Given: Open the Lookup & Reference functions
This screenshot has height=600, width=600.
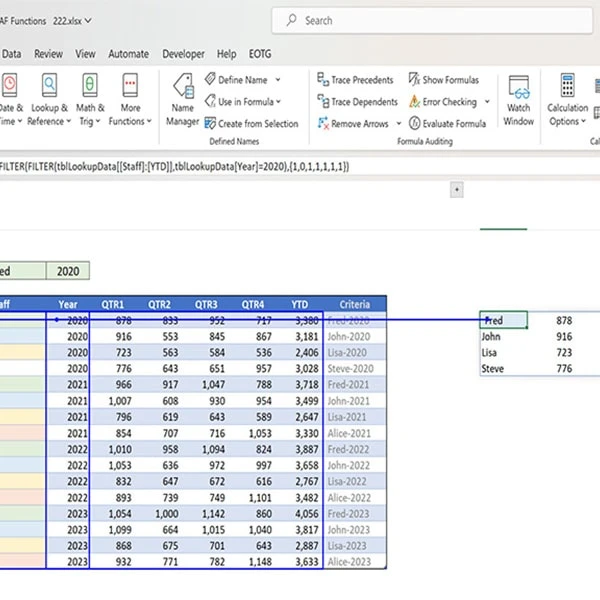Looking at the screenshot, I should point(48,100).
